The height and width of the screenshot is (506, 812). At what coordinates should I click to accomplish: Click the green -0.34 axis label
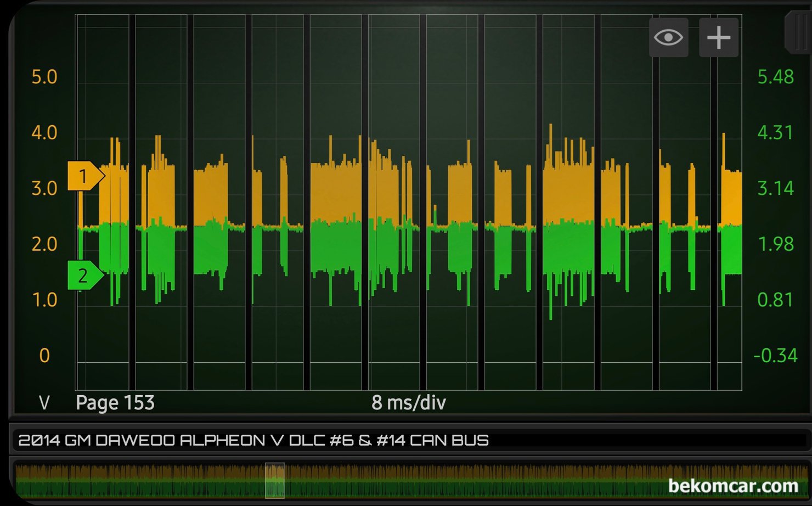click(x=775, y=356)
